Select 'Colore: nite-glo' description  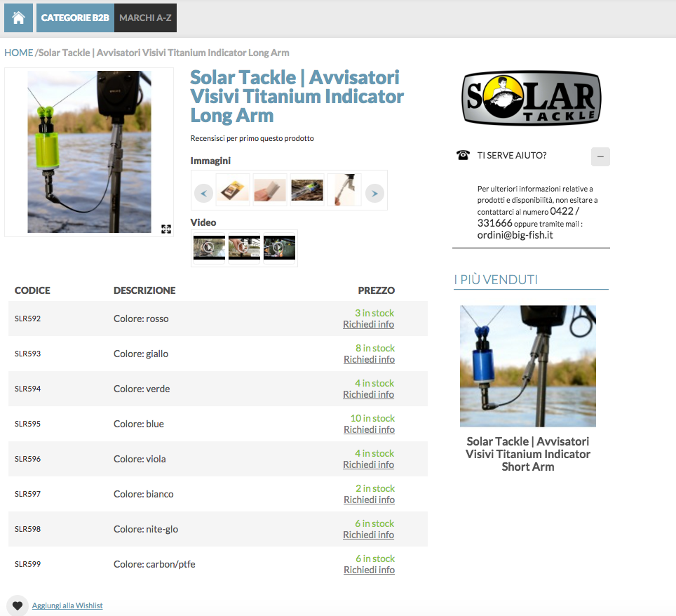(x=146, y=529)
